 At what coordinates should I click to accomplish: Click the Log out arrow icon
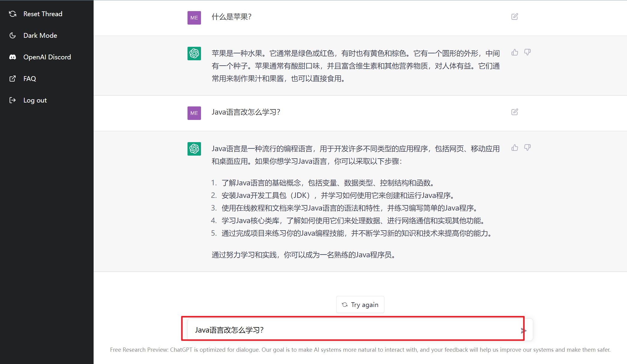click(x=12, y=100)
